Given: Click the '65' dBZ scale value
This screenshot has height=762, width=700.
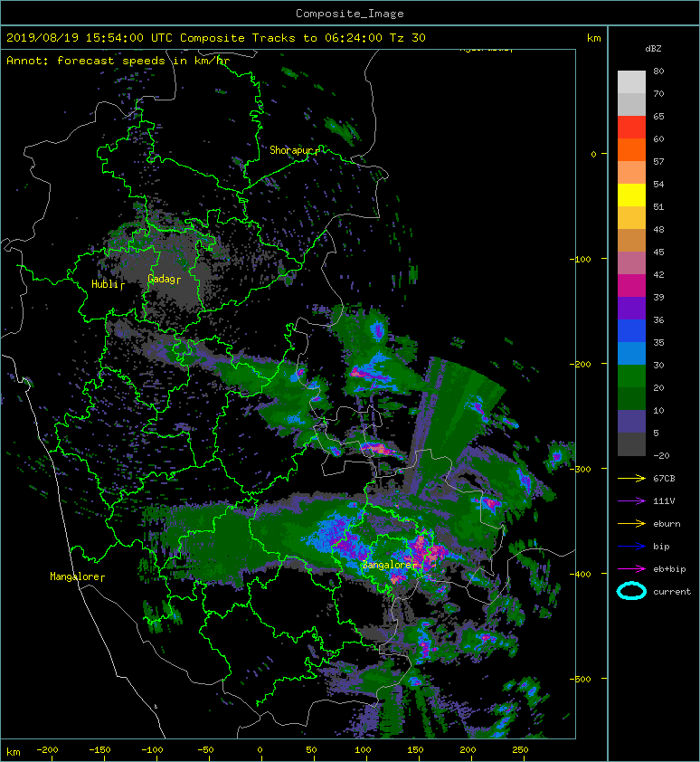Looking at the screenshot, I should point(658,116).
